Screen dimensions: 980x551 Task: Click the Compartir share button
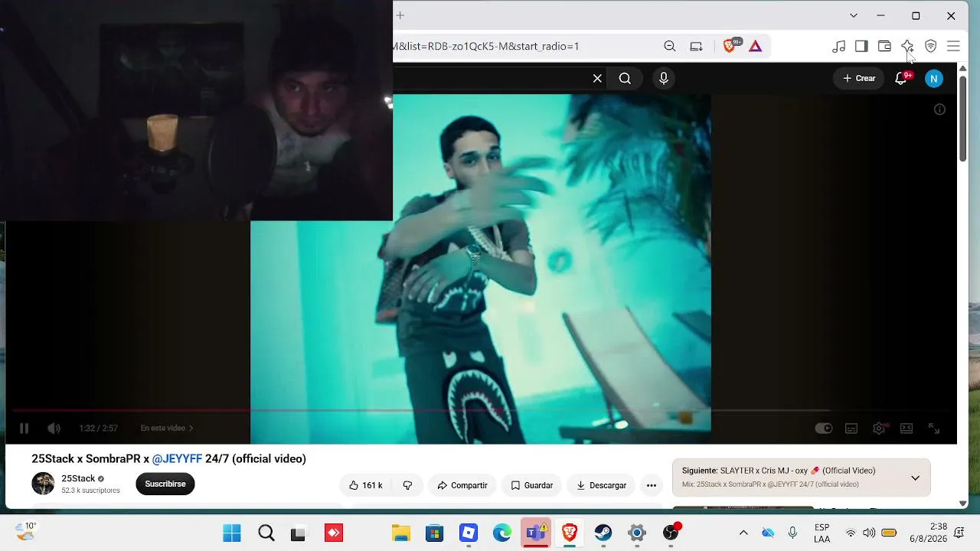462,485
